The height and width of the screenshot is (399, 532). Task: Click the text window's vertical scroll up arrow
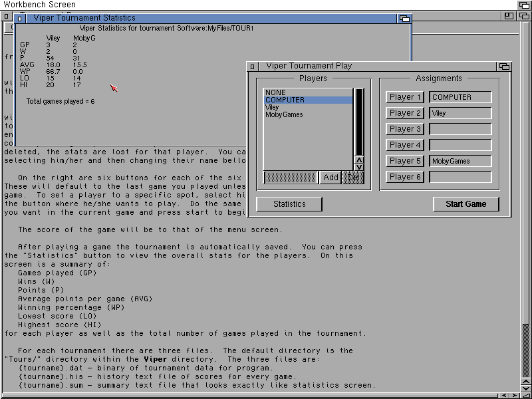525,382
